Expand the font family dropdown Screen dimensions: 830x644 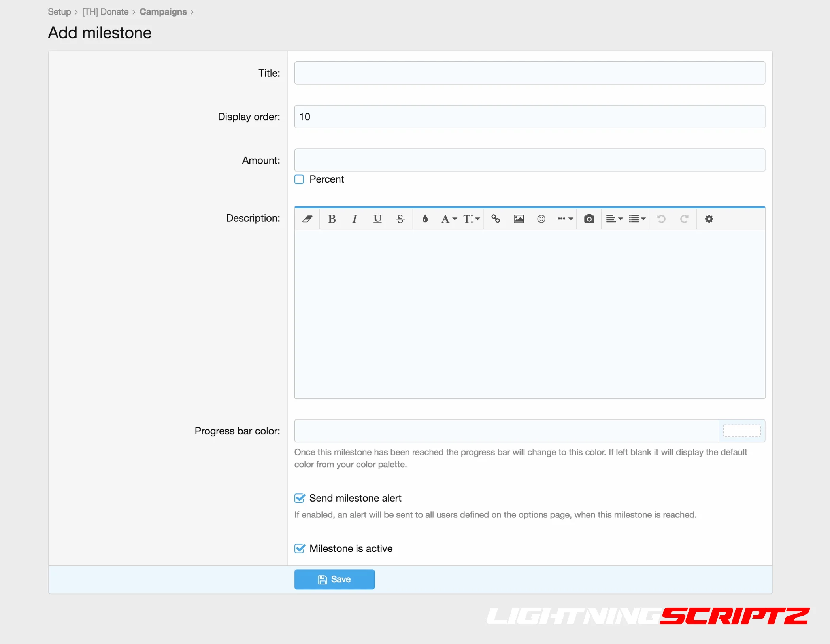pos(449,219)
